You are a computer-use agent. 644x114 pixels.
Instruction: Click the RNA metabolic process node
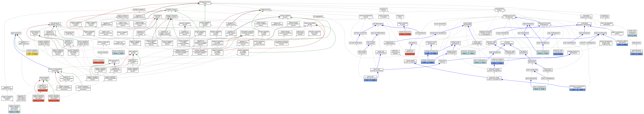pos(133,52)
